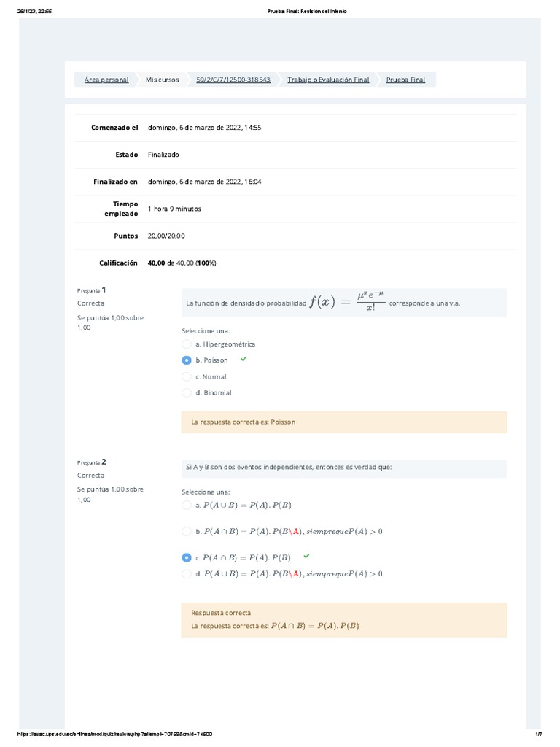
Task: Open course 59/2/C/7/12500-318543 breadcrumb link
Action: tap(233, 80)
